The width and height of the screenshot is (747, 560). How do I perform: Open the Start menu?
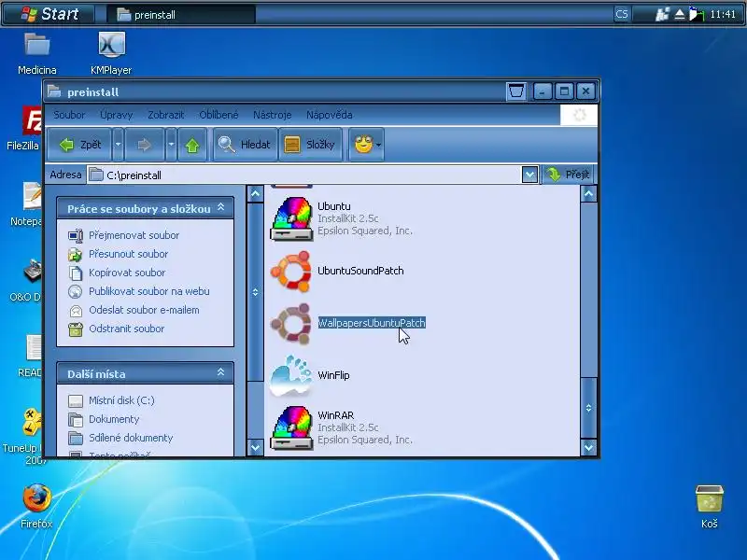pyautogui.click(x=49, y=14)
